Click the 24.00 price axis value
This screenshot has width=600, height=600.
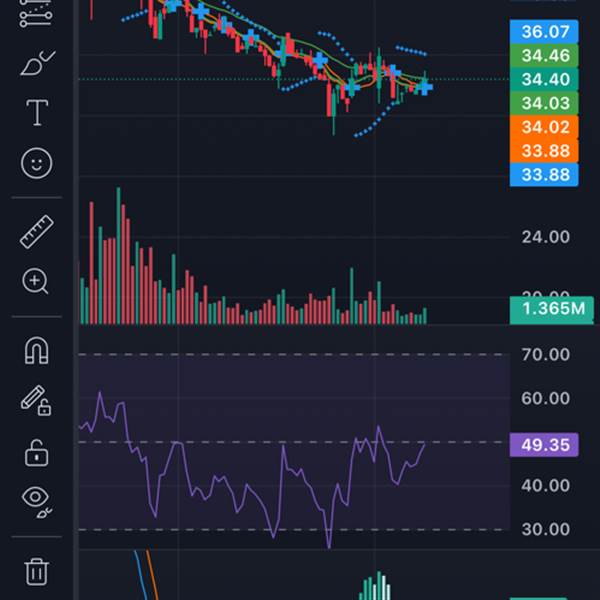point(545,237)
